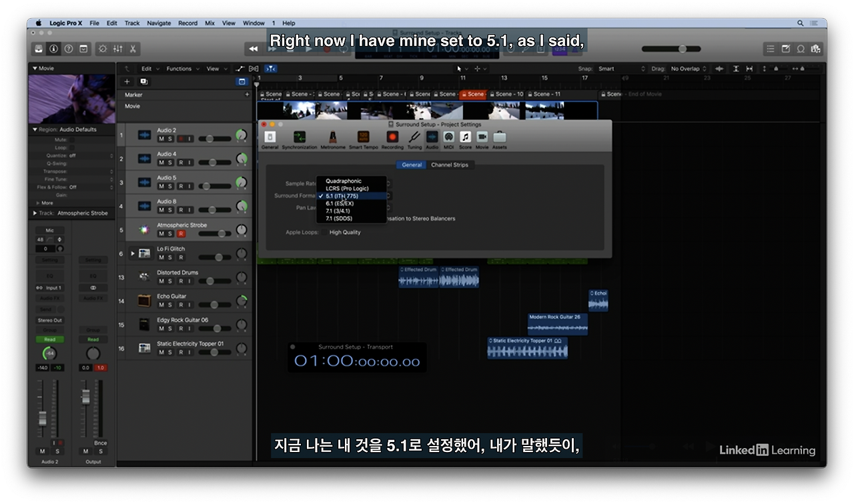Viewport: 854px width, 504px height.
Task: Click the Stereo Out output slot
Action: point(49,320)
